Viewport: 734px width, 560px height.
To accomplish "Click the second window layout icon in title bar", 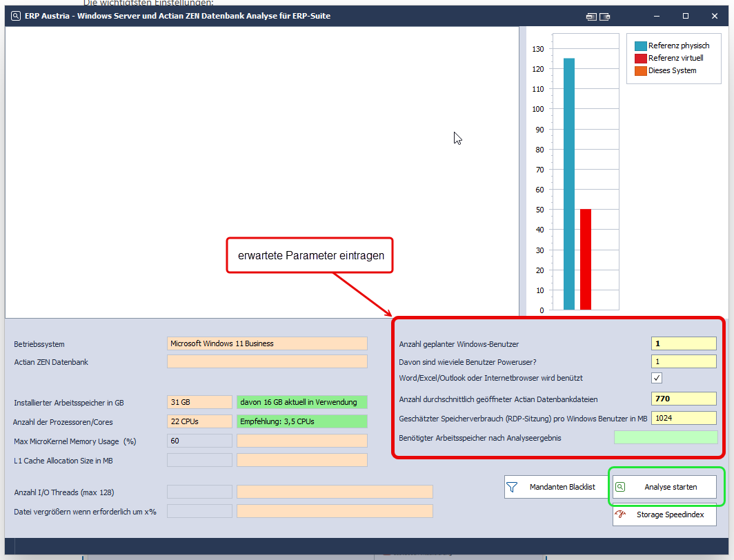I will pos(605,16).
